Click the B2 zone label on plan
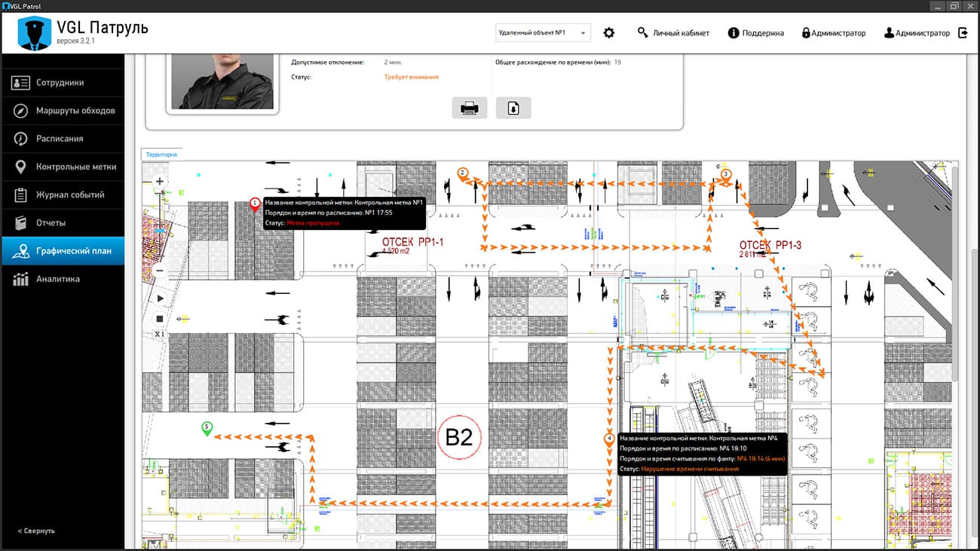980x551 pixels. coord(459,437)
